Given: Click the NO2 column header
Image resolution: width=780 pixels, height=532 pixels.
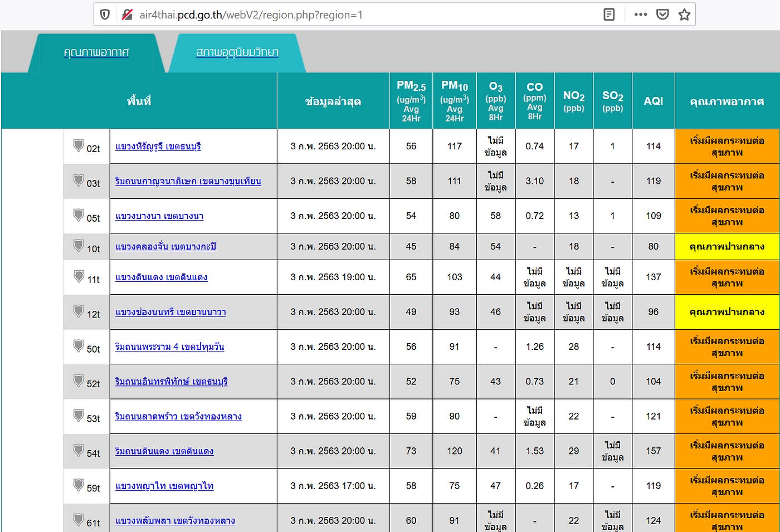Looking at the screenshot, I should [x=574, y=101].
